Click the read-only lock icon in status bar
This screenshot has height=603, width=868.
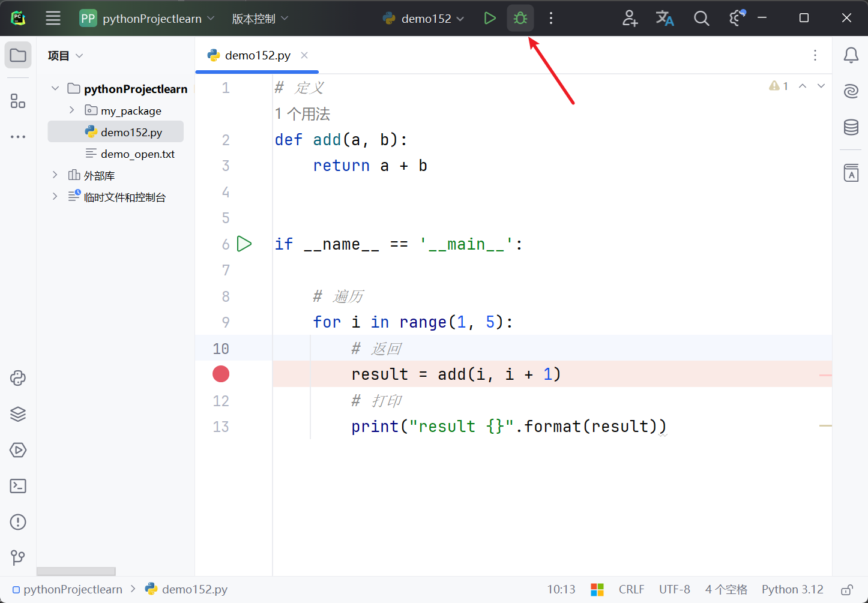point(847,590)
